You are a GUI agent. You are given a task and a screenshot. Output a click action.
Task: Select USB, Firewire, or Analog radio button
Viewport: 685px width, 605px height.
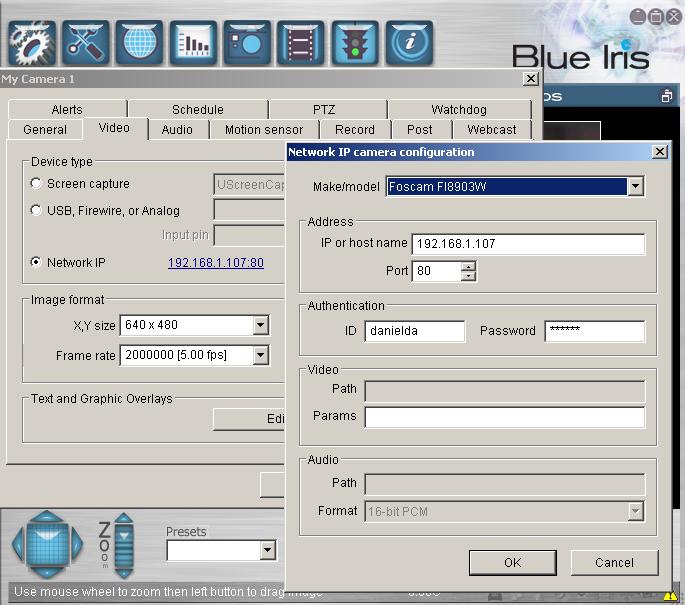coord(36,210)
